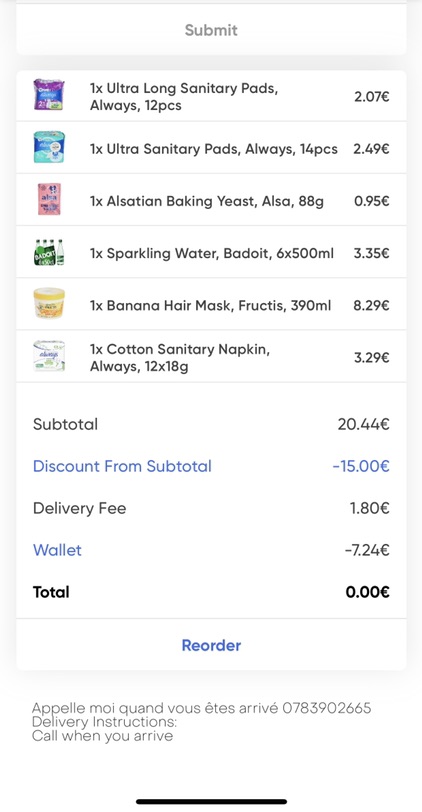
Task: Tap the Delivery Fee 1.80€ amount
Action: coord(370,509)
